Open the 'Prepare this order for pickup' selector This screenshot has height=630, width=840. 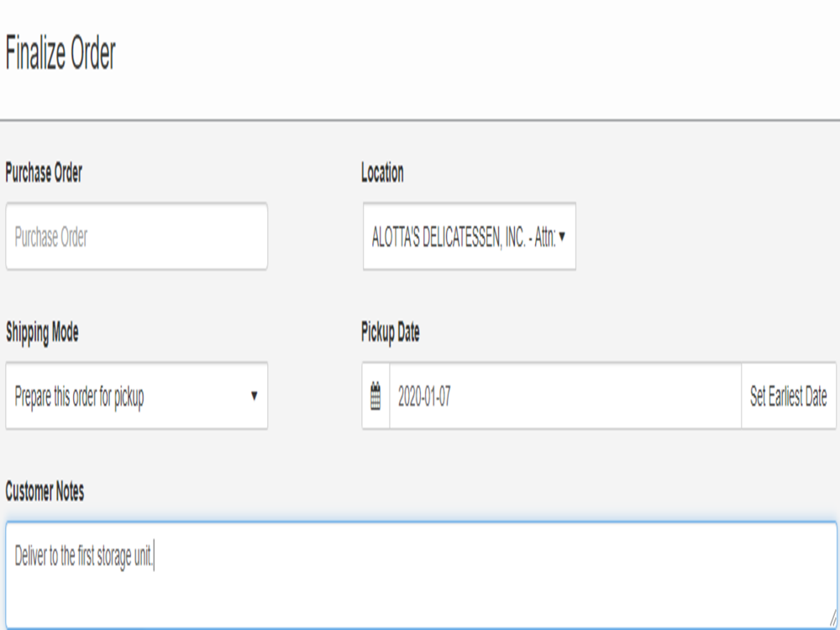(x=126, y=396)
